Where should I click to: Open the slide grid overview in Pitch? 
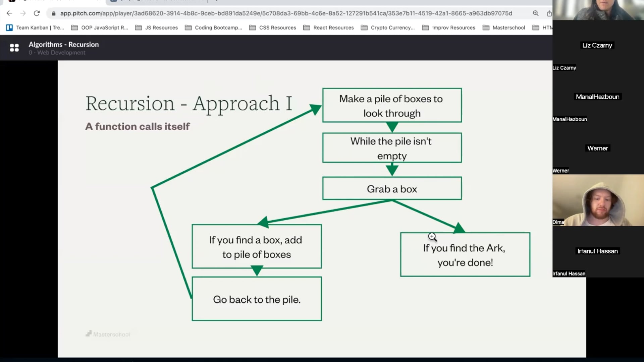point(14,48)
